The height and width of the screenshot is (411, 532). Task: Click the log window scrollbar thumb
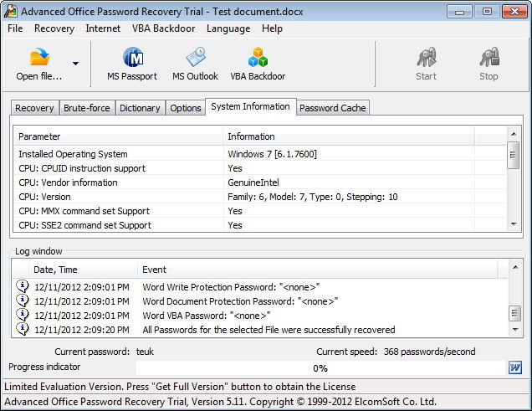point(514,313)
